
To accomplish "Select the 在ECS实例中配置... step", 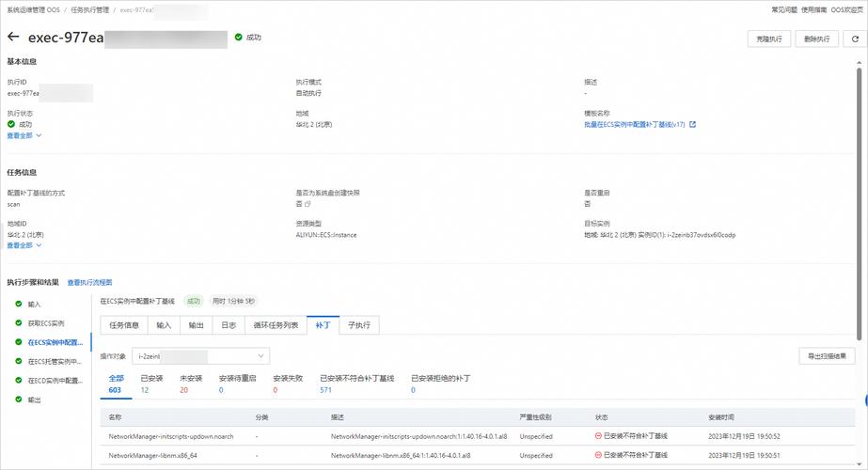I will (55, 342).
